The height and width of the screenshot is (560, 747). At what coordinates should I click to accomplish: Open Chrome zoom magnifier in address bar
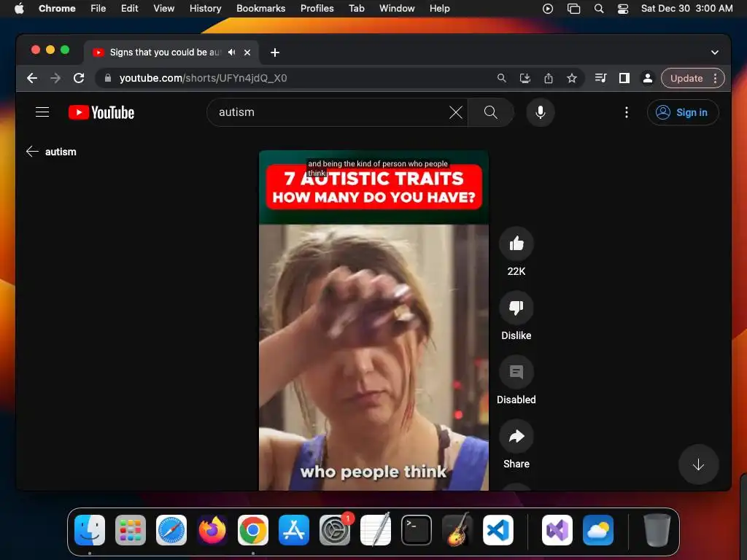[501, 78]
